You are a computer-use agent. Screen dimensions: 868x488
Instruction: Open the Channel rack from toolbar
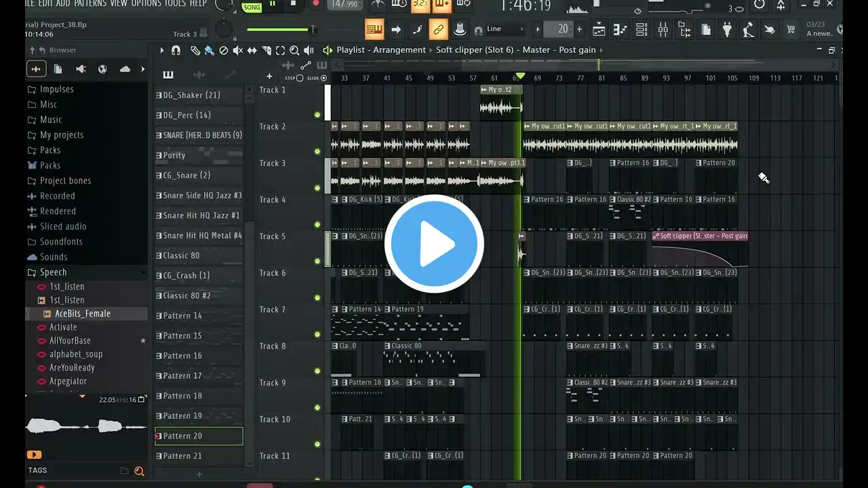click(x=642, y=29)
